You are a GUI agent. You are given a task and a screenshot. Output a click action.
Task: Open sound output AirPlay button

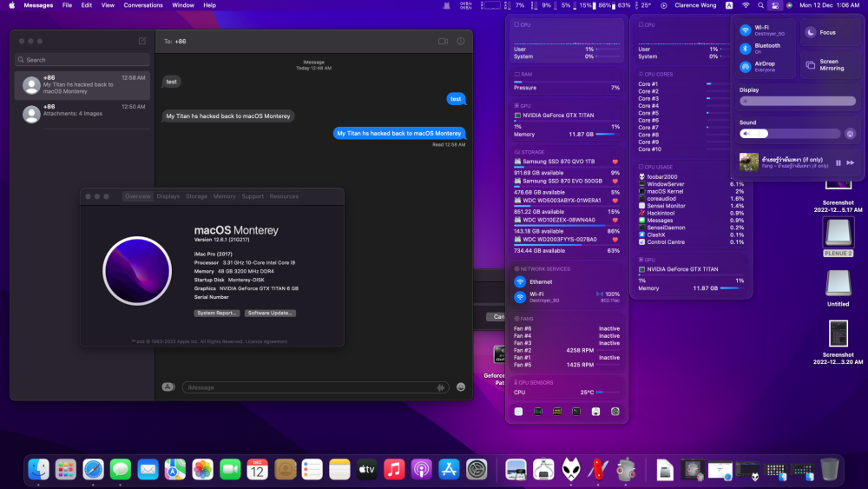(851, 134)
